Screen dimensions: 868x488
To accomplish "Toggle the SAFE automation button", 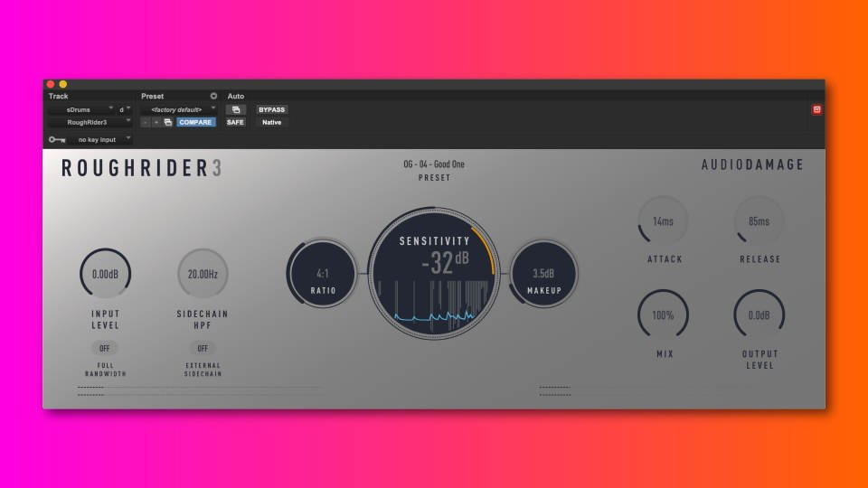I will point(235,122).
